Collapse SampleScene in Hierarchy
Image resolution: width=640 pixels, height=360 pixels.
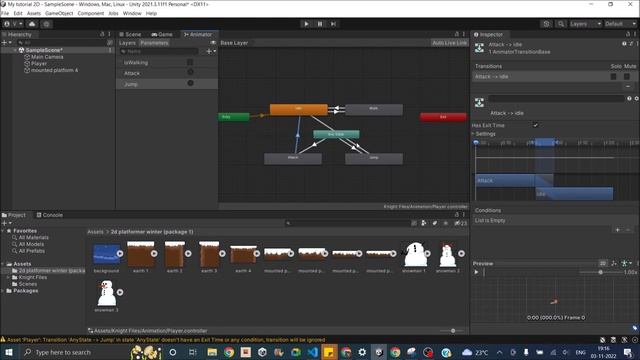[x=16, y=50]
